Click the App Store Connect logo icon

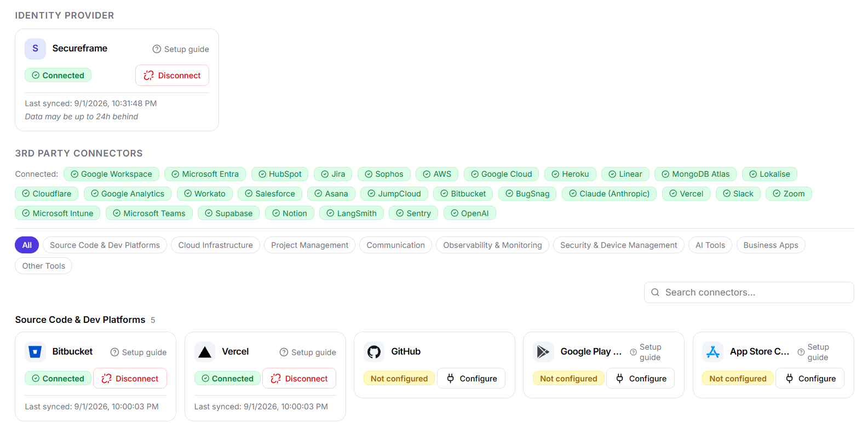tap(712, 352)
